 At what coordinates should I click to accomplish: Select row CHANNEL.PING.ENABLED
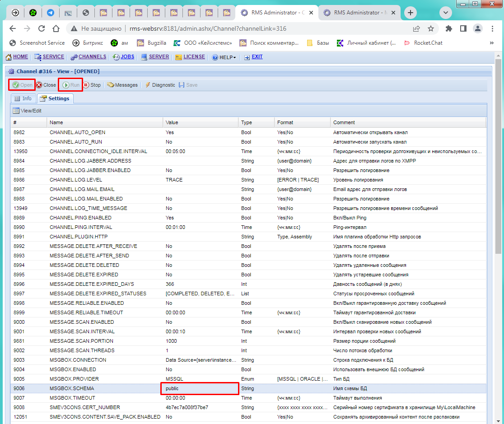point(248,218)
